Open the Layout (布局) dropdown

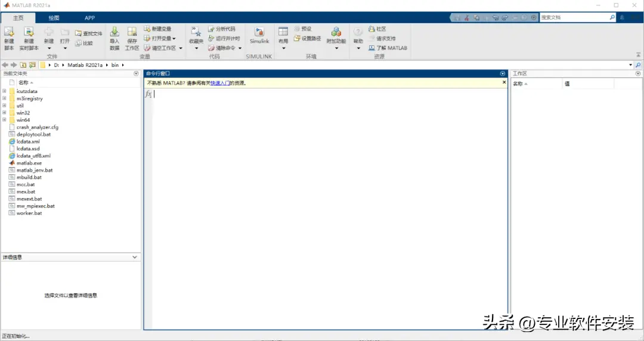coord(283,48)
